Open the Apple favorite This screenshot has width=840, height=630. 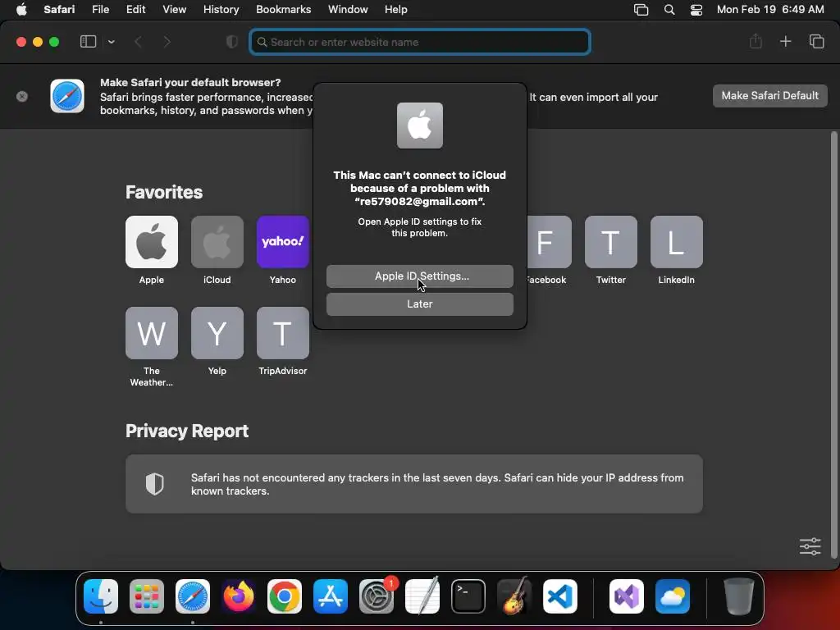click(x=152, y=242)
